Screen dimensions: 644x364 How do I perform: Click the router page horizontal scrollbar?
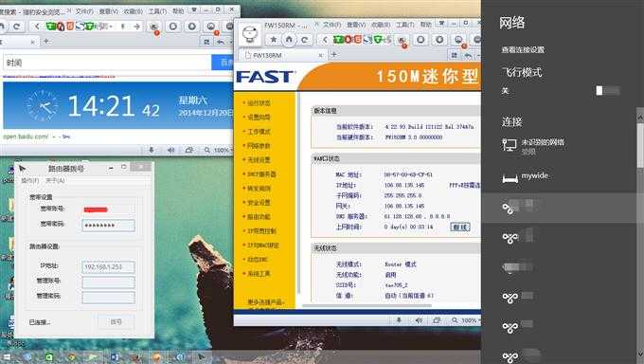tap(367, 305)
